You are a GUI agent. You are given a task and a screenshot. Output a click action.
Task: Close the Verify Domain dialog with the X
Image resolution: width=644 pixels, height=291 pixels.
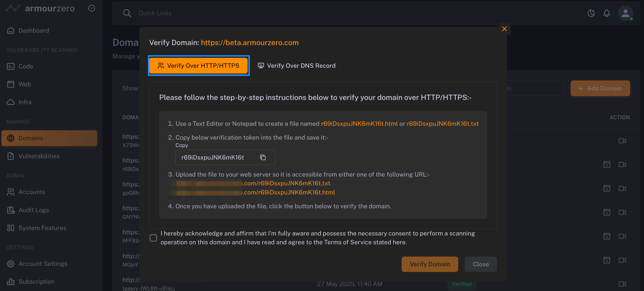(504, 29)
